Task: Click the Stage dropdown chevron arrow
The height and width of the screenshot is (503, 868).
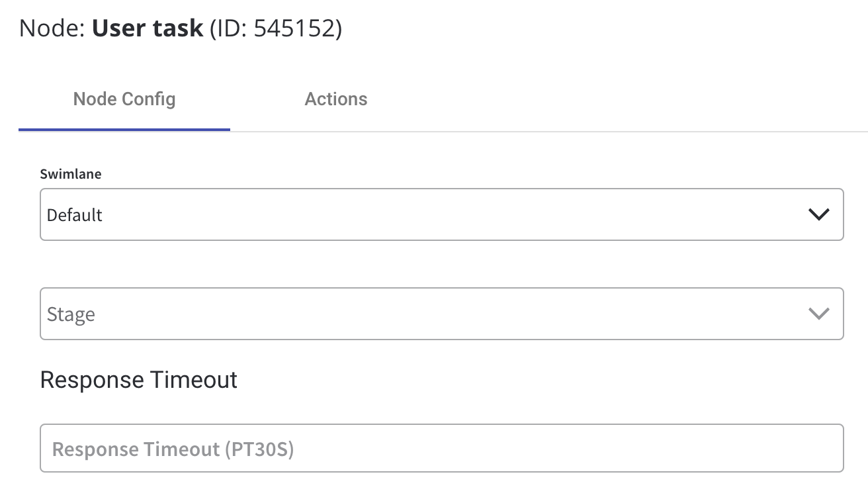Action: tap(818, 314)
